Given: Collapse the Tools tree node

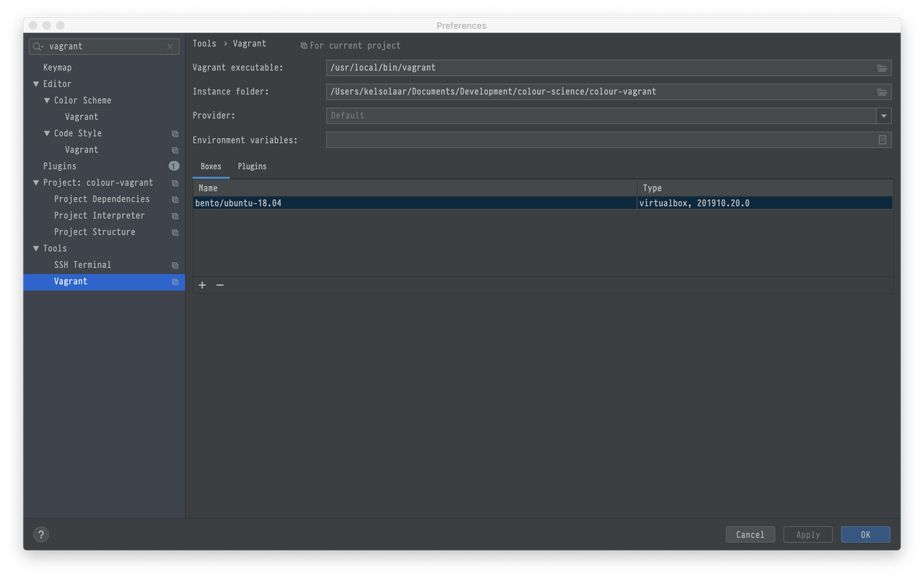Looking at the screenshot, I should 36,248.
